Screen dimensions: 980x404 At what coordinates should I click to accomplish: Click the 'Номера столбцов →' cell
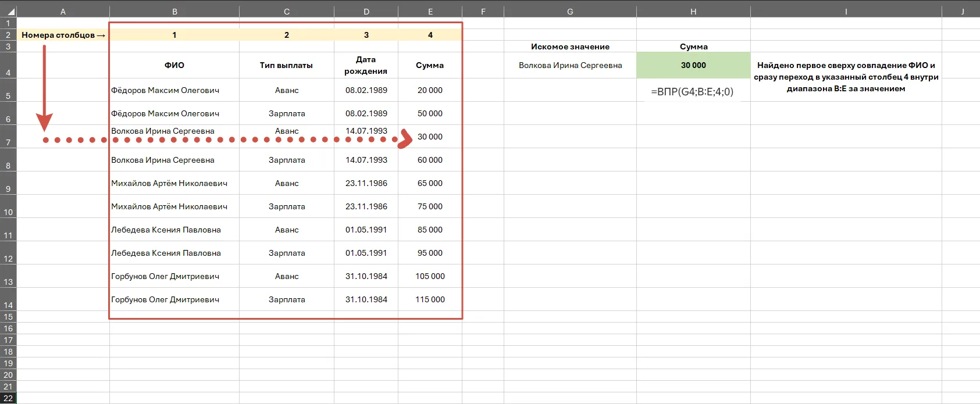63,35
